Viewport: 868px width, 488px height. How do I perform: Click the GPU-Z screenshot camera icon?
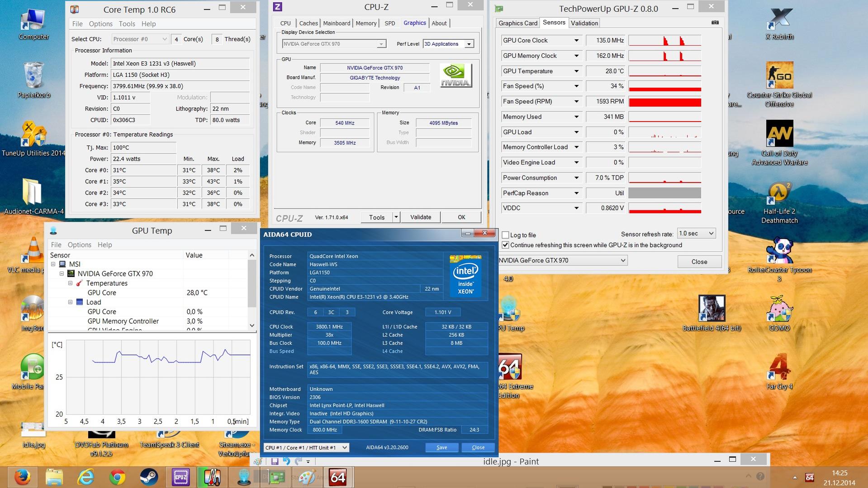(715, 23)
